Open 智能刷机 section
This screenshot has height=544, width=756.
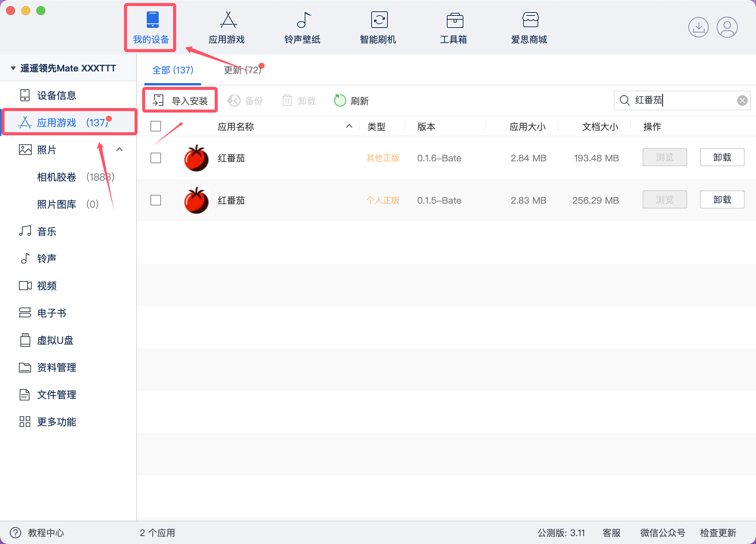pos(378,28)
